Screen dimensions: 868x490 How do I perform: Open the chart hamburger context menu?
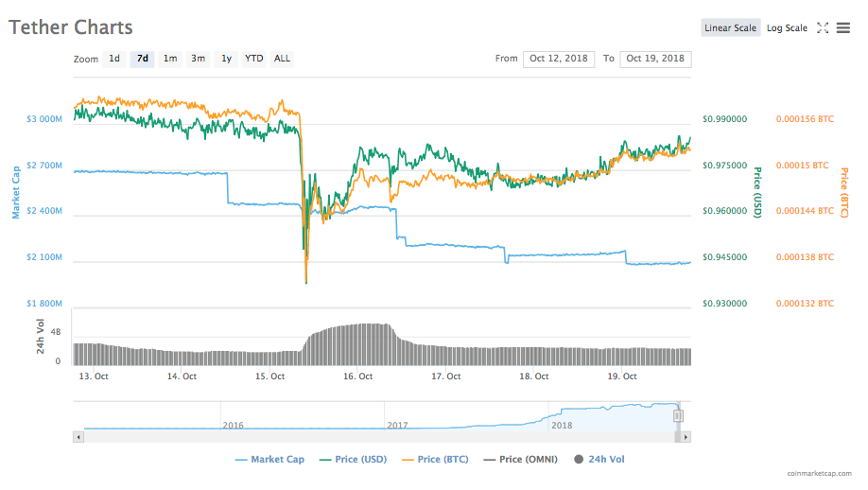[843, 27]
